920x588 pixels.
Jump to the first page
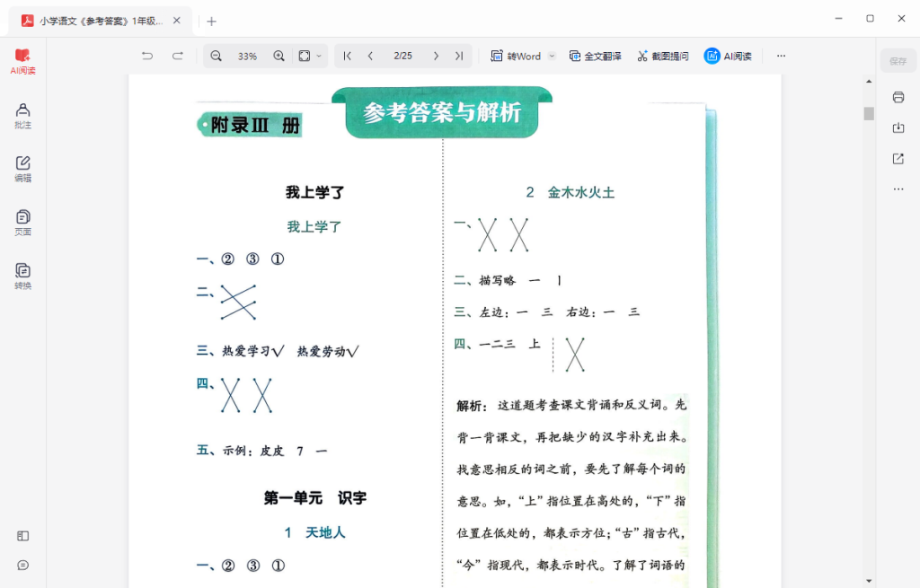point(348,56)
